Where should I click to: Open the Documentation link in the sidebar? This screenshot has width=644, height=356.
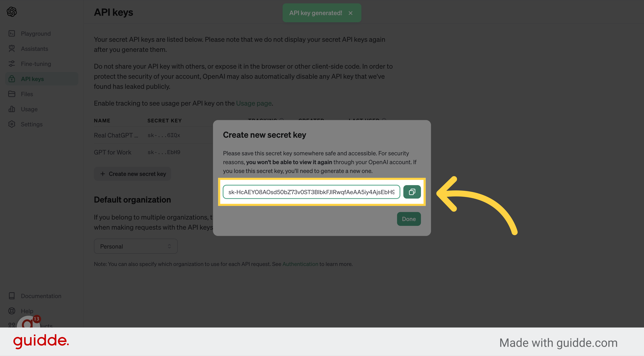[x=41, y=296]
